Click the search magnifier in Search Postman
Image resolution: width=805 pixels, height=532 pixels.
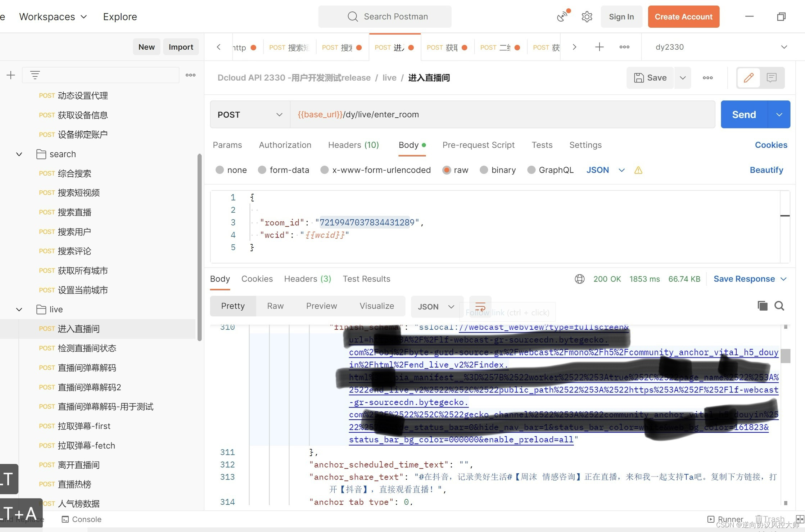[x=353, y=17]
